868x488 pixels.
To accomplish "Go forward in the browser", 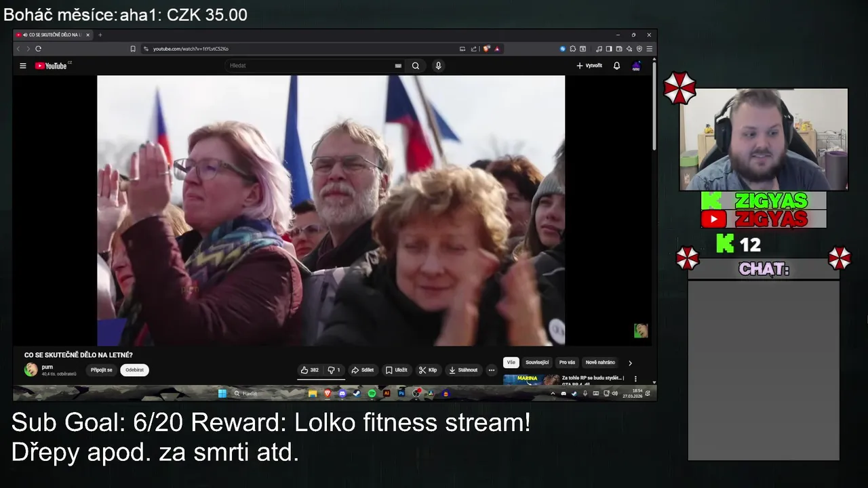I will pos(27,49).
